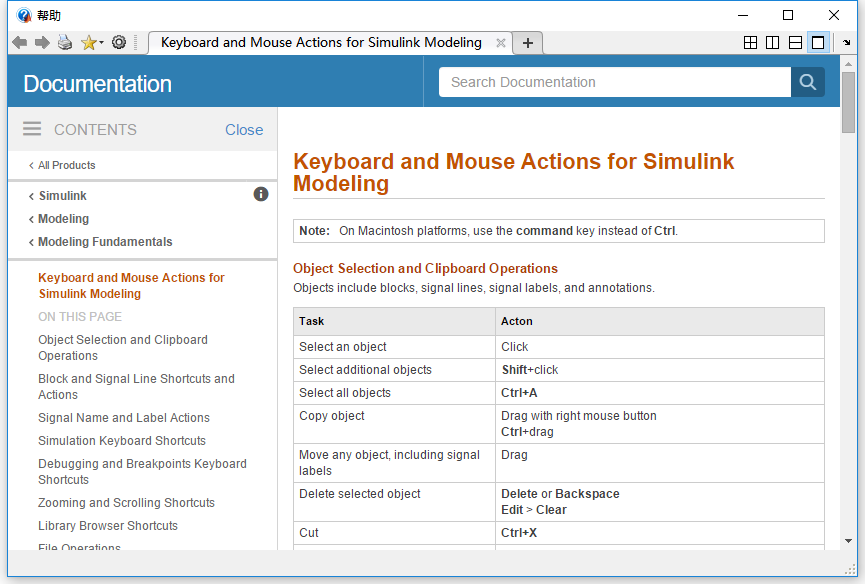865x584 pixels.
Task: Open the help preferences gear
Action: 119,43
